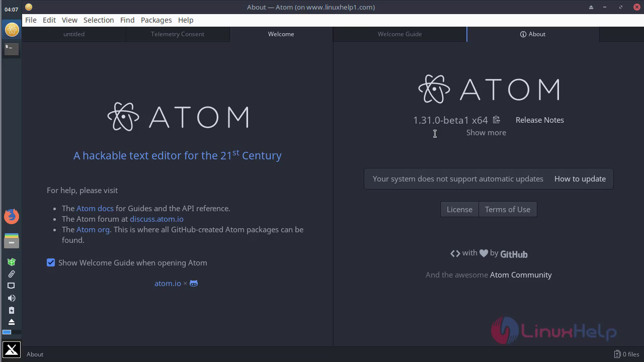The image size is (644, 362).
Task: Open the Atom org link
Action: pos(93,229)
